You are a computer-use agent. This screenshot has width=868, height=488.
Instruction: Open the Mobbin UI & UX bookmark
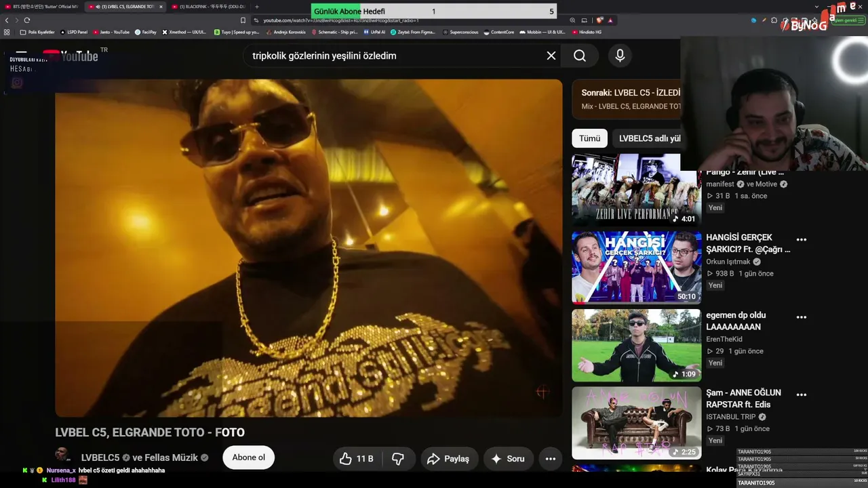click(542, 32)
